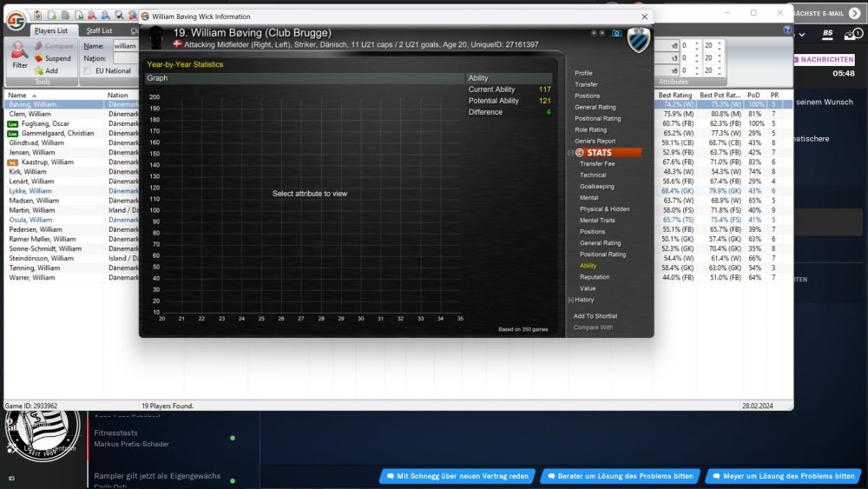This screenshot has width=868, height=489.
Task: Collapse the STATS section
Action: pos(570,153)
